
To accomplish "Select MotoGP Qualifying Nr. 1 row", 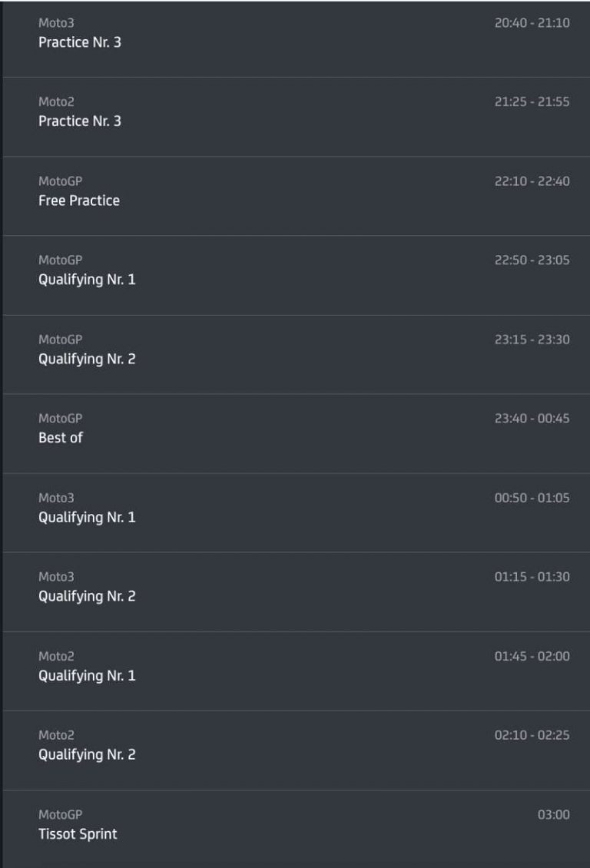I will point(296,275).
